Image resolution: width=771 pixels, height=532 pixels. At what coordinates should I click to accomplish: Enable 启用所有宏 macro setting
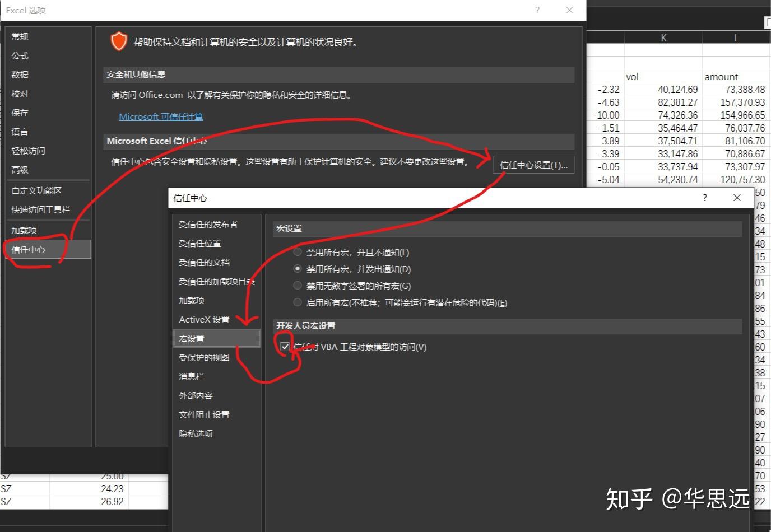(x=298, y=302)
